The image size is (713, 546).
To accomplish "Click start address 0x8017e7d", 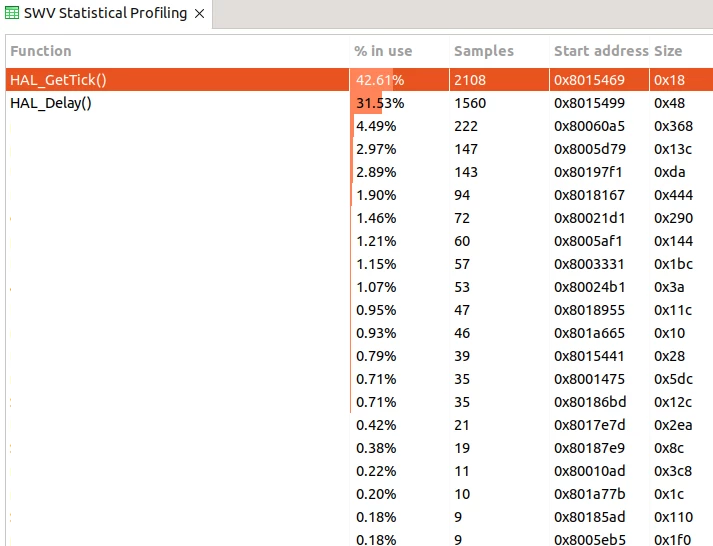I will tap(589, 425).
